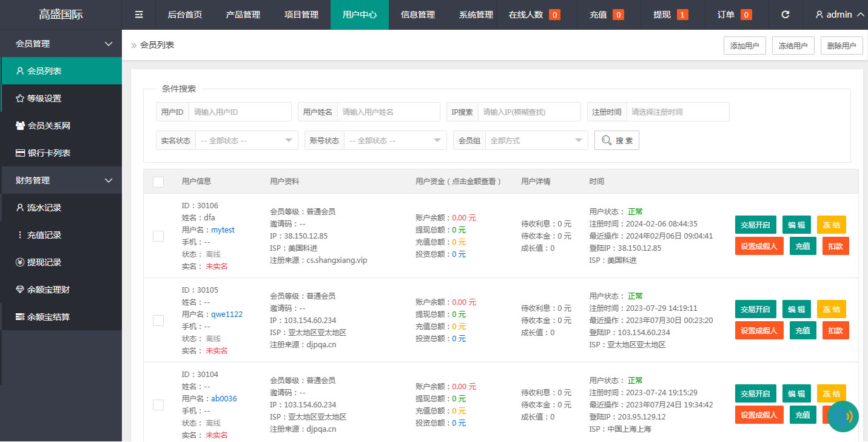Open 等级设置 star icon item
This screenshot has width=868, height=442.
21,98
